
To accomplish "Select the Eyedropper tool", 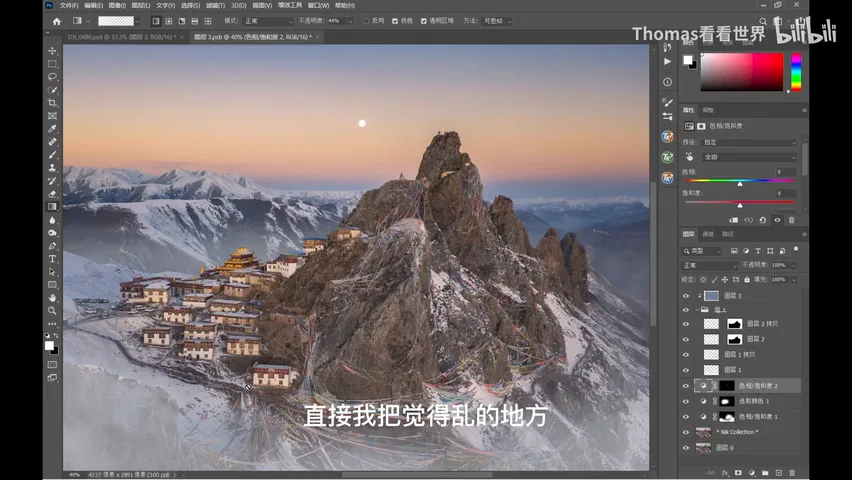I will coord(52,129).
